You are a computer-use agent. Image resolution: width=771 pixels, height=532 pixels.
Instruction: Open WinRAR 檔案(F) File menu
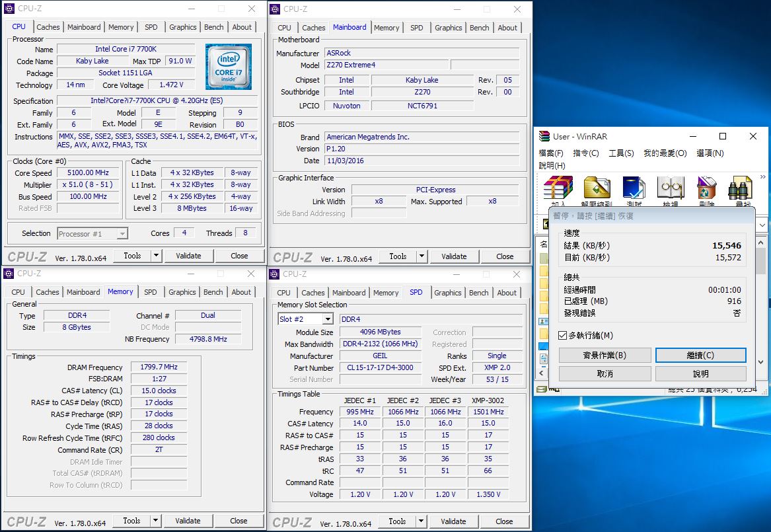point(551,153)
